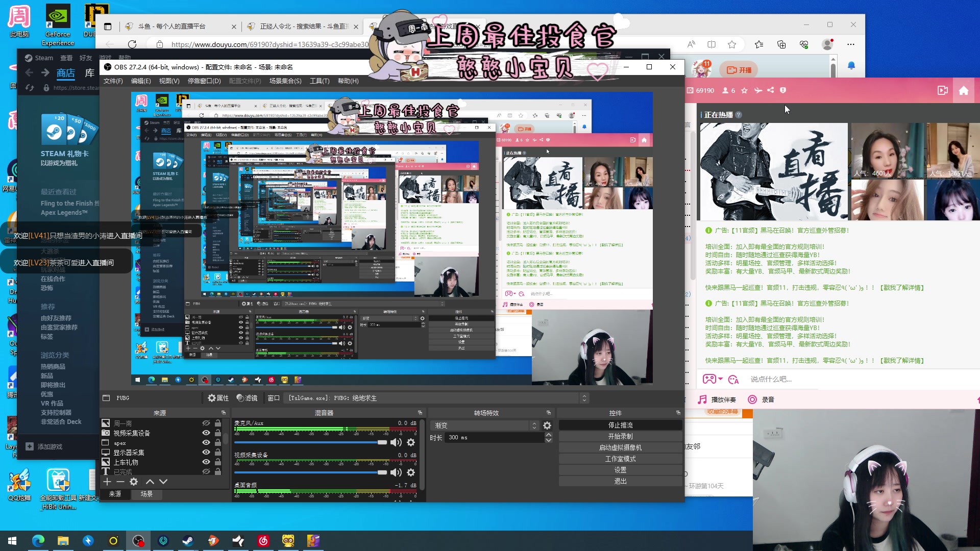Toggle lock on the 周一南 source
Viewport: 980px width, 551px height.
coord(218,423)
